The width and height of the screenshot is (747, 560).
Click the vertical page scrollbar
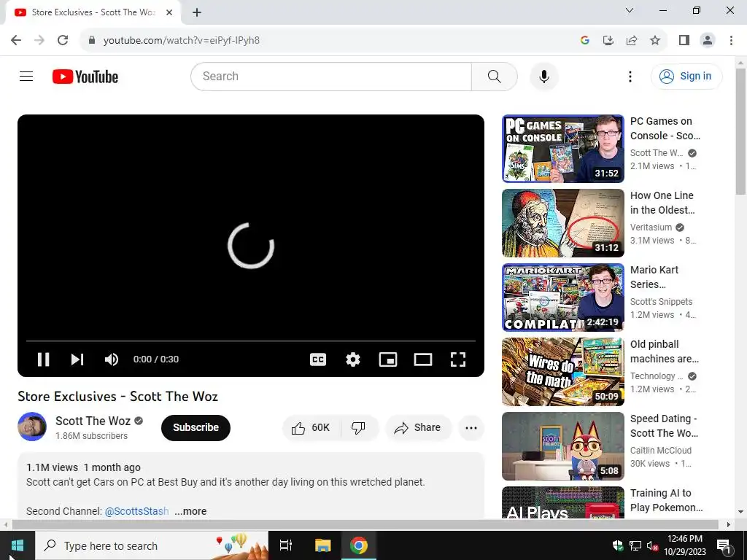[x=741, y=131]
